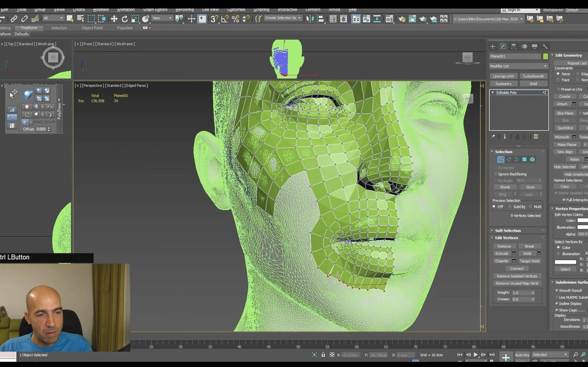Open the Rendered Frame Window icon
Viewport: 588px width, 367px height.
click(x=412, y=18)
